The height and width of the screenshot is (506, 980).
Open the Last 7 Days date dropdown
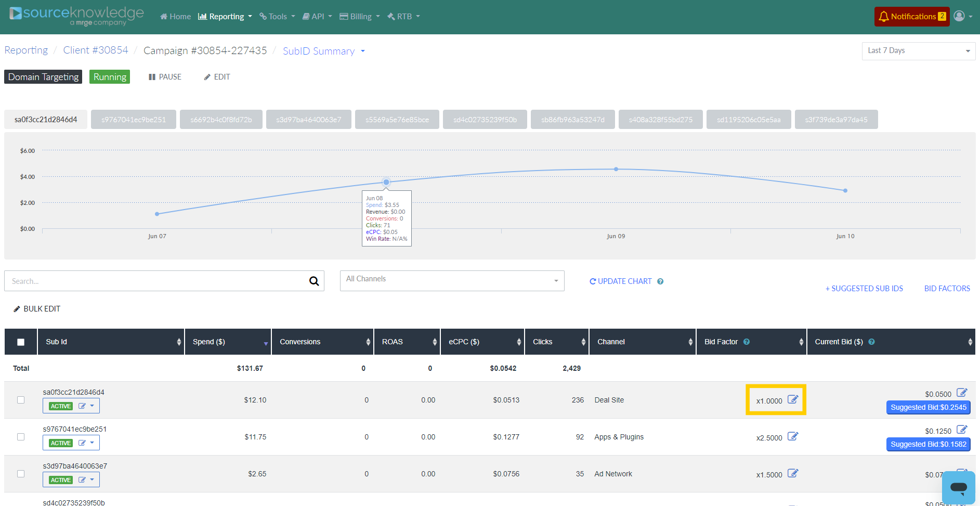tap(918, 51)
